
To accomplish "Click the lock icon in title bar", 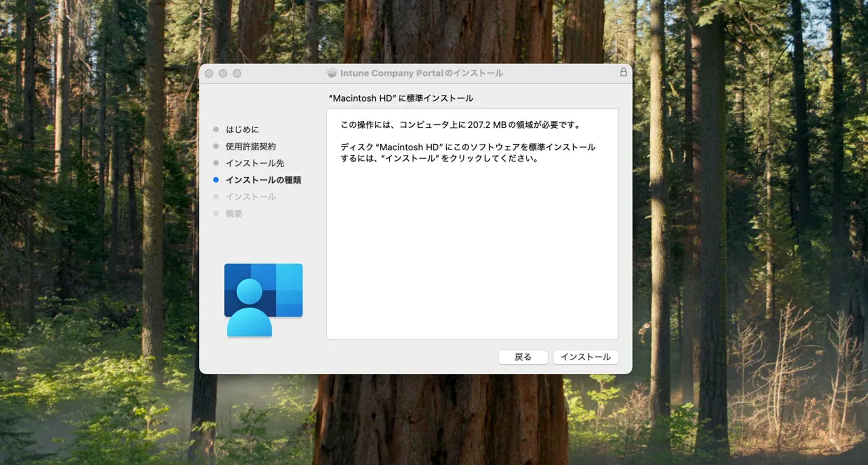I will 623,72.
